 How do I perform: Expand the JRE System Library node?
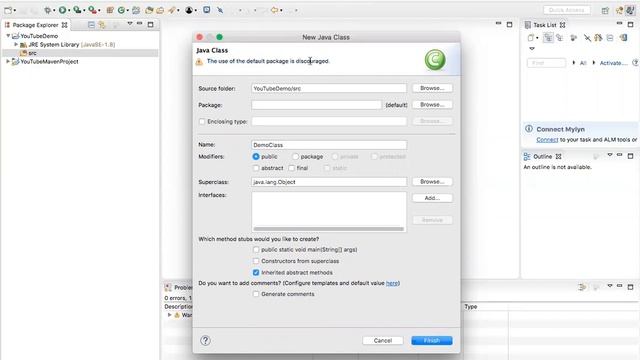[x=16, y=44]
